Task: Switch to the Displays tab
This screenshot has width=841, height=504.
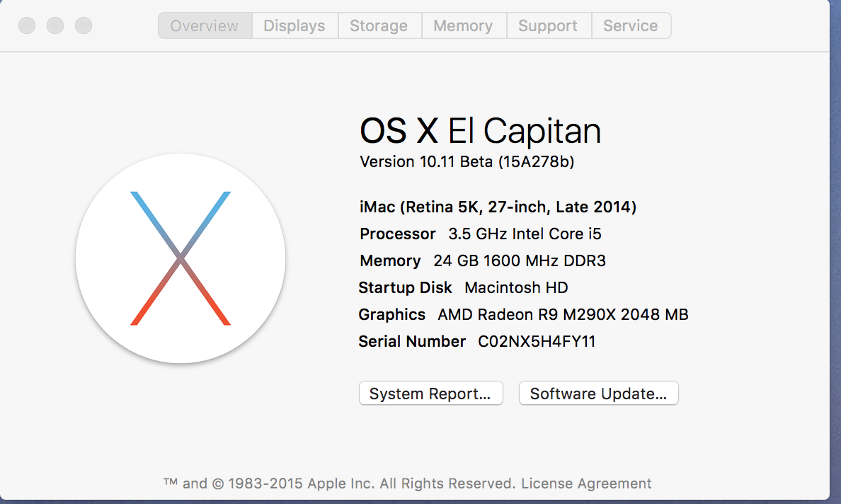Action: (x=294, y=26)
